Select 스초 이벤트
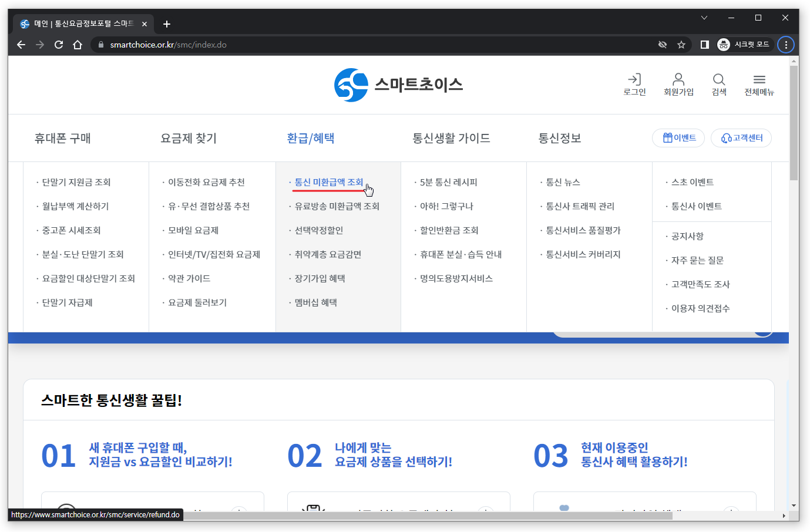Viewport: 810px width, 532px height. (x=693, y=182)
